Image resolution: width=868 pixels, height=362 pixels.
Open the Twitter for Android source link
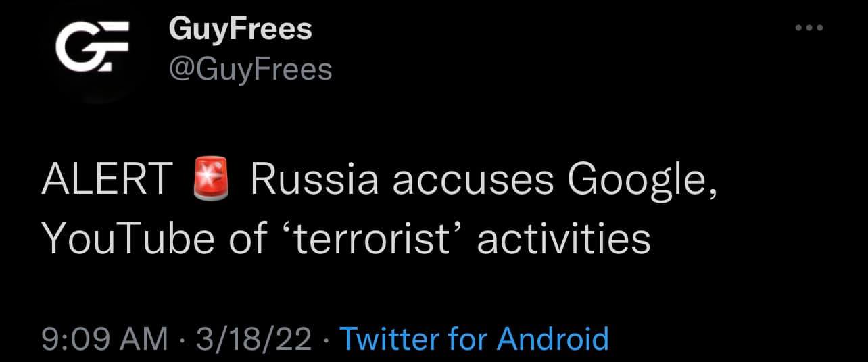(473, 338)
